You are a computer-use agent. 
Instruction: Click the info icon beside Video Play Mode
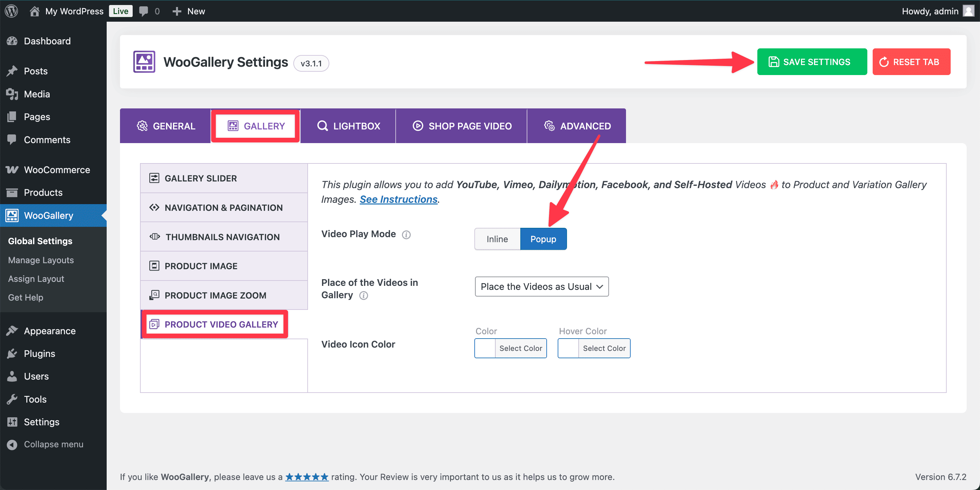pos(406,235)
